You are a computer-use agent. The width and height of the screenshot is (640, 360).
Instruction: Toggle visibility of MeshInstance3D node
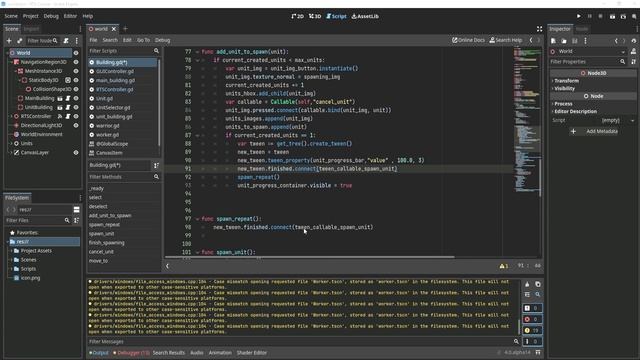coord(76,71)
